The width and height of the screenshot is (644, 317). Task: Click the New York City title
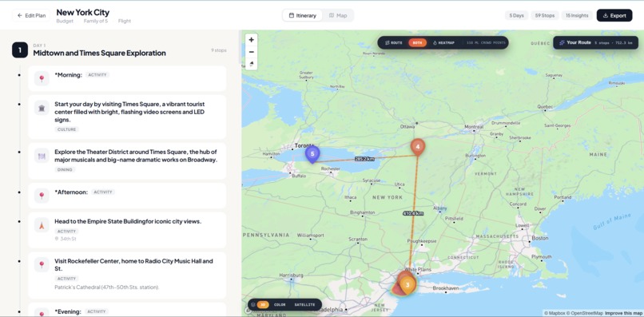(x=82, y=12)
